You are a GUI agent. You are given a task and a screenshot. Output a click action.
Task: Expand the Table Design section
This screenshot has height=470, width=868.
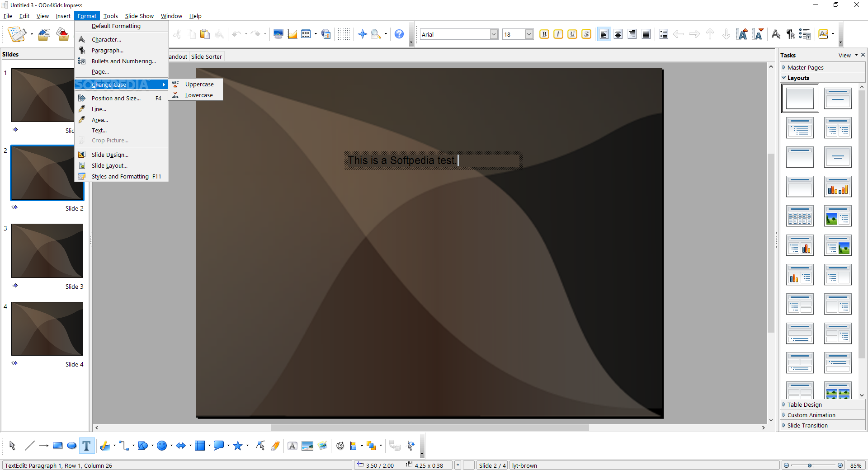pyautogui.click(x=822, y=404)
